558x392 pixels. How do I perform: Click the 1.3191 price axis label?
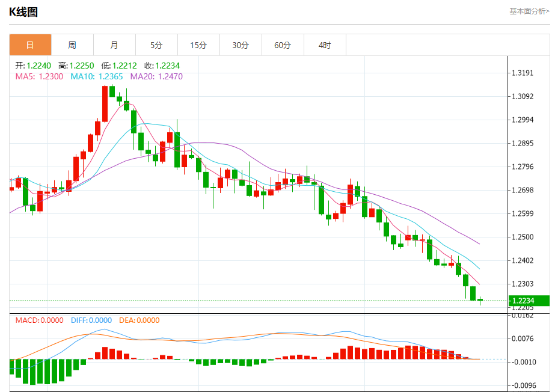(523, 73)
